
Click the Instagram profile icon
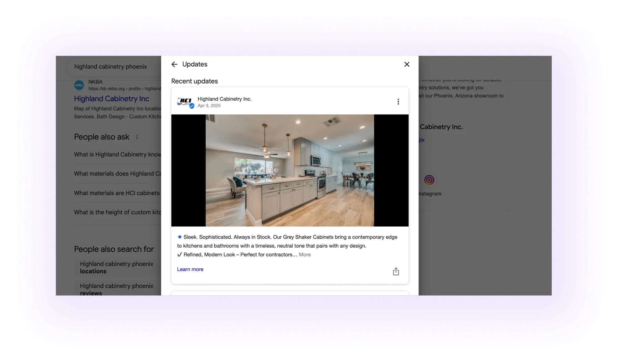pos(429,180)
